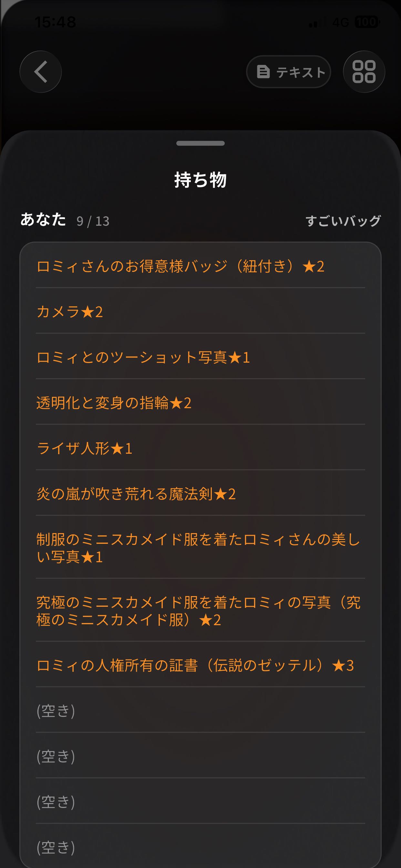Tap the あなた owner label
This screenshot has width=401, height=868.
(43, 219)
